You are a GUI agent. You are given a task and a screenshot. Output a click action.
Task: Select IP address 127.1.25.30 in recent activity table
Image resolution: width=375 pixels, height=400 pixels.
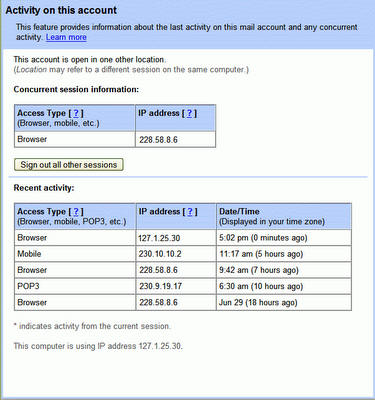[159, 238]
